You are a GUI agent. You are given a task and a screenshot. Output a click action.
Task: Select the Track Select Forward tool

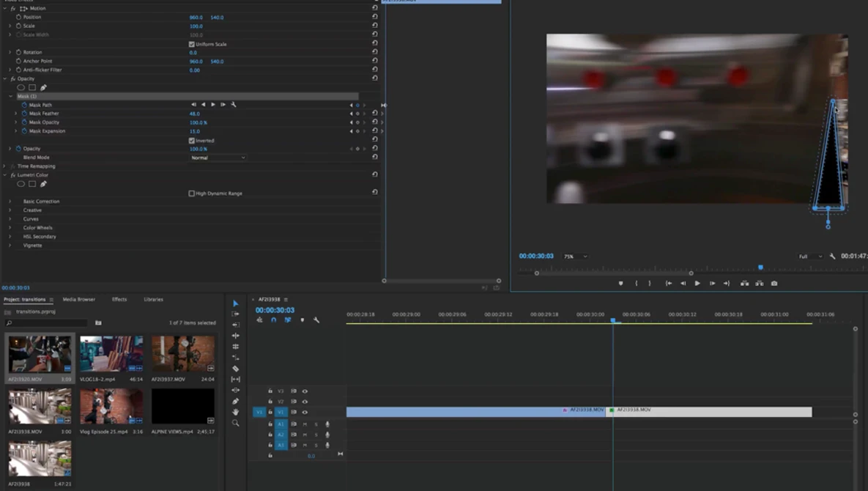[x=235, y=314]
